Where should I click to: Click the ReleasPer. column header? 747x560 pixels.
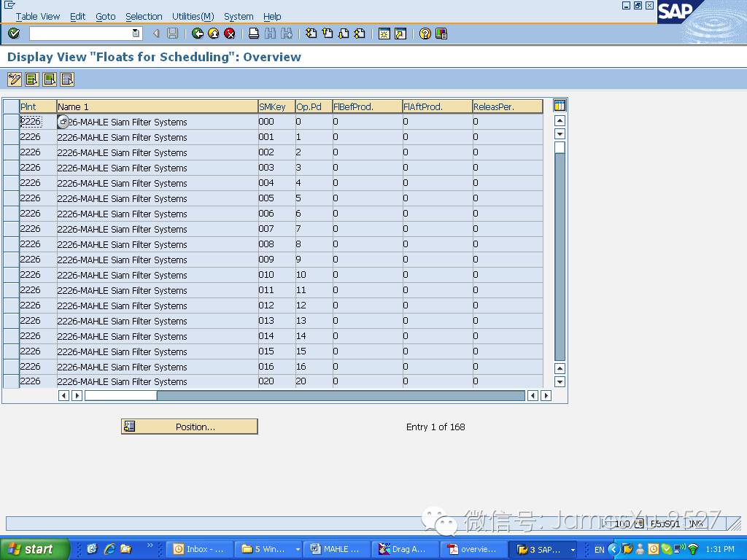(x=508, y=106)
